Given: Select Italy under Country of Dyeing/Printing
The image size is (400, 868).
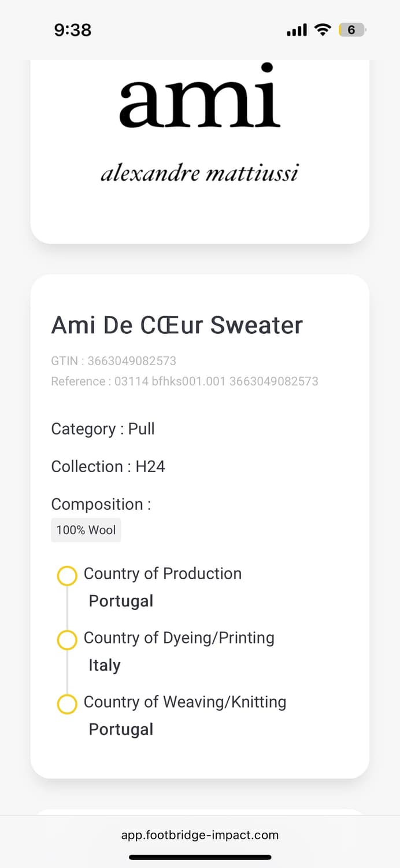Looking at the screenshot, I should [105, 665].
